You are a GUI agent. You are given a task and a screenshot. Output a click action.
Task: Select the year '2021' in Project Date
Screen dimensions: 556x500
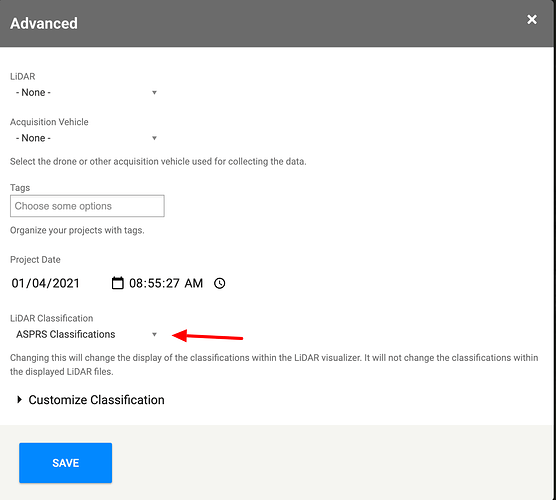(66, 283)
